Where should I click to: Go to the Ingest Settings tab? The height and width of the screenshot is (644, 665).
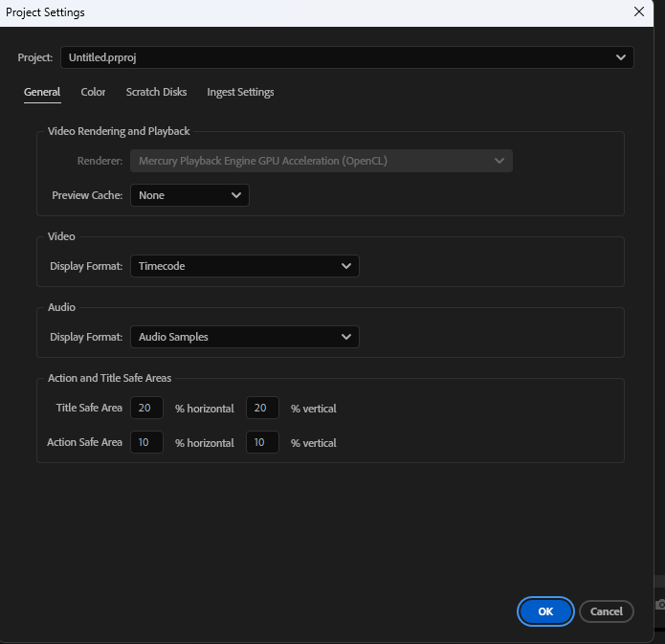(240, 92)
